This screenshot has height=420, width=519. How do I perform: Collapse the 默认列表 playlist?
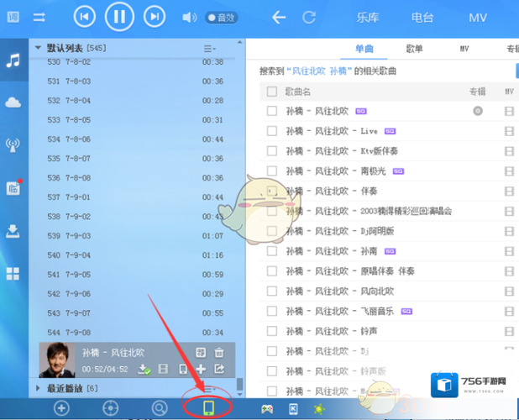[38, 49]
